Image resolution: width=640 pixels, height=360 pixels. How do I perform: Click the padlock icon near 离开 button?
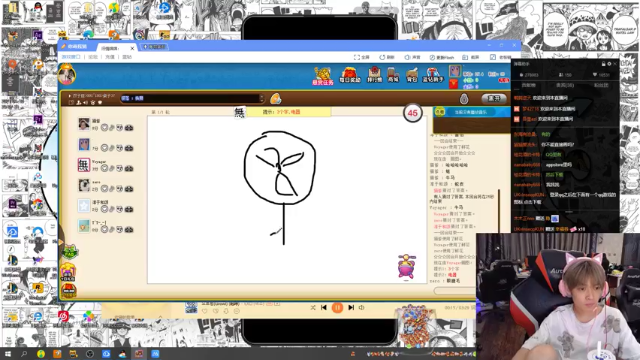point(464,98)
